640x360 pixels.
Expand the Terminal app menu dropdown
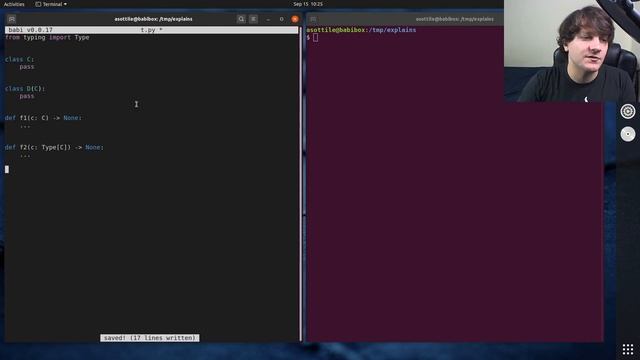point(51,4)
